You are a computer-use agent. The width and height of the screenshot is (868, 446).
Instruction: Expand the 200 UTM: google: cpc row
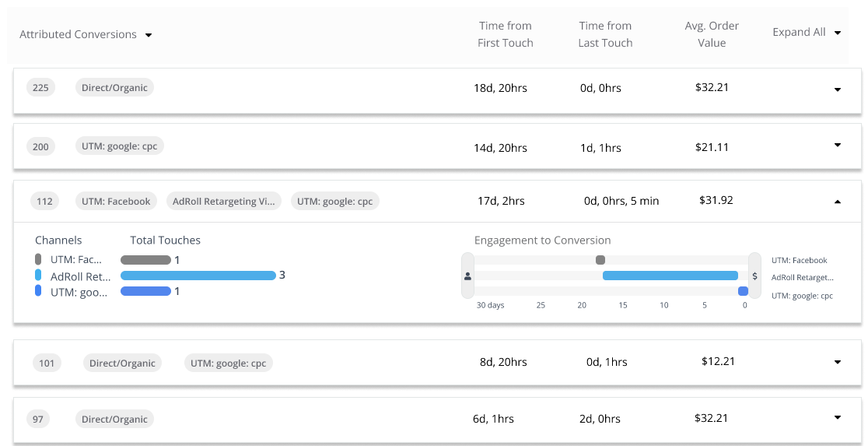point(838,145)
